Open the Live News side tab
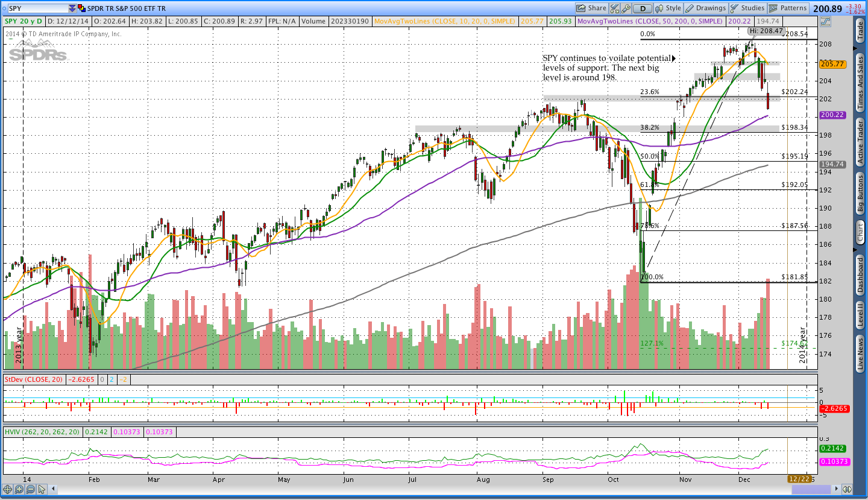Viewport: 868px width, 500px height. point(860,353)
